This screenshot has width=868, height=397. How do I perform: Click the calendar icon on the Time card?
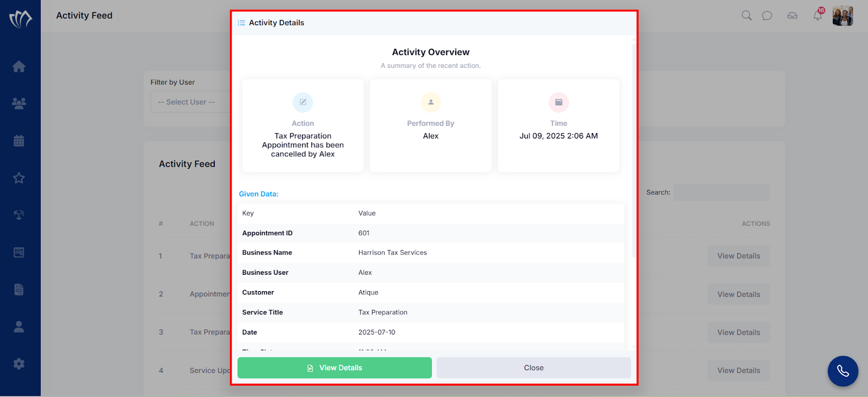(x=559, y=102)
